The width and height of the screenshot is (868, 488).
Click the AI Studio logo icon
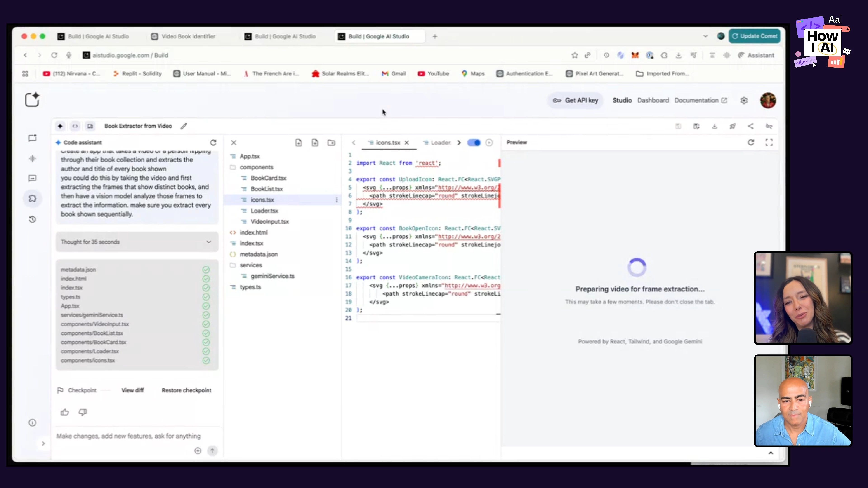pos(32,100)
